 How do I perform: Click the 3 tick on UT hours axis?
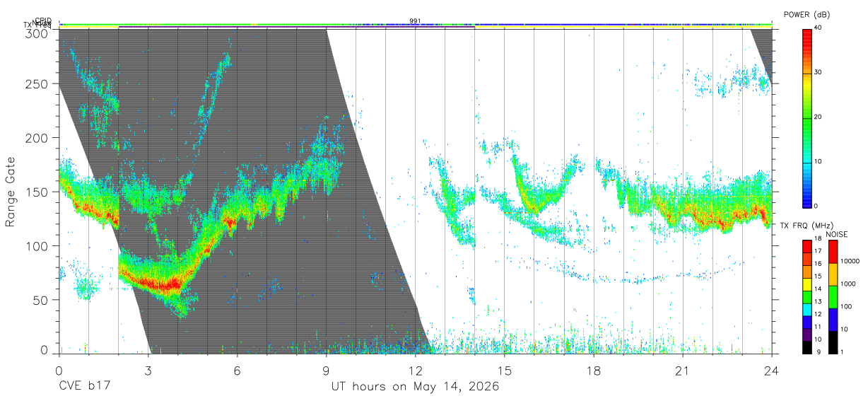[148, 371]
